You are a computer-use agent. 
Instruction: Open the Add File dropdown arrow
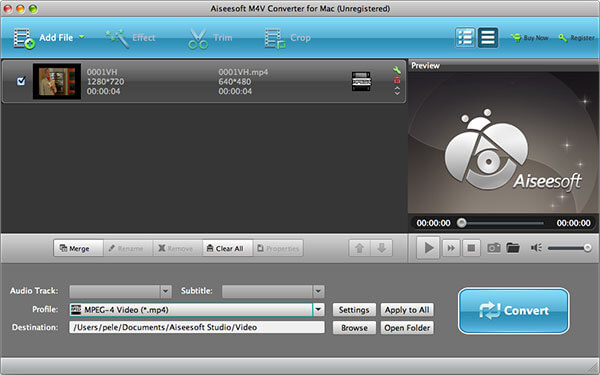point(82,37)
